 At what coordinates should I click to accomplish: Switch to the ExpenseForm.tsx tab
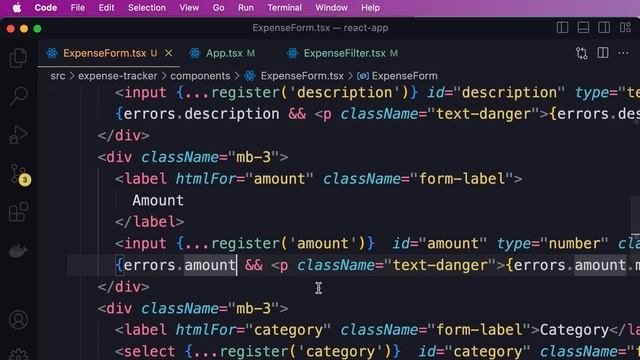click(x=109, y=53)
